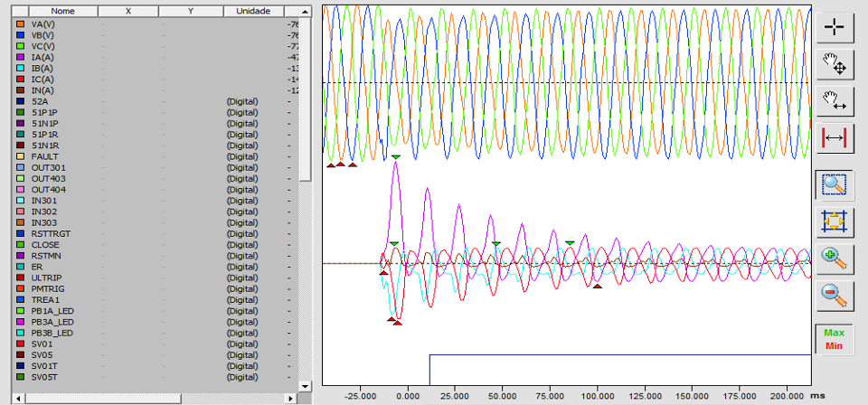Select the SV01T channel row

(x=155, y=366)
